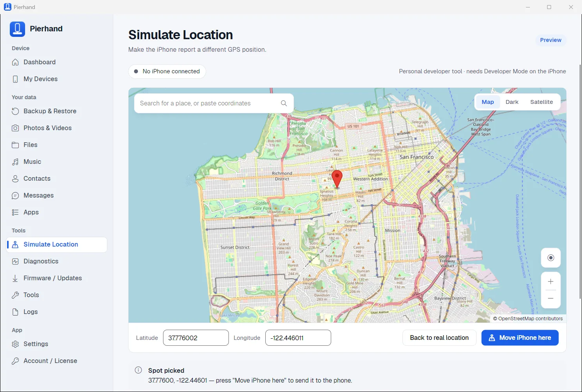This screenshot has width=582, height=392.
Task: Click the Contacts person icon
Action: (x=15, y=179)
